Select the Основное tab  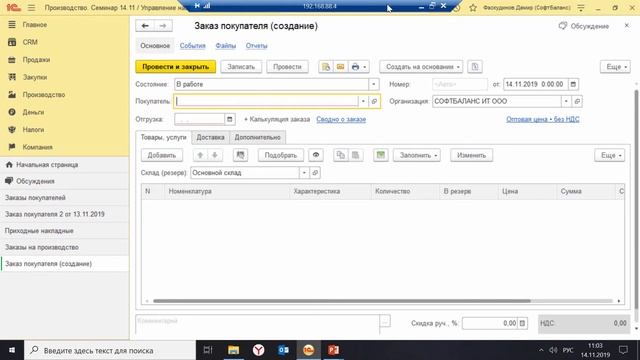[x=155, y=46]
